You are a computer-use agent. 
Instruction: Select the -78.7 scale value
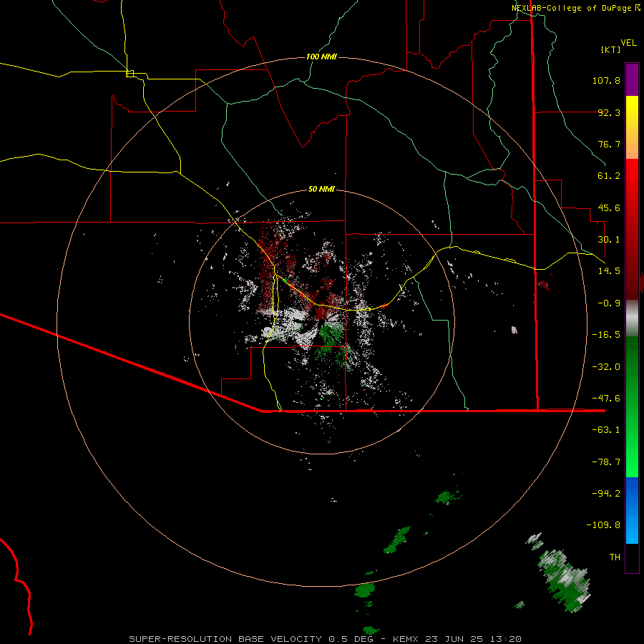point(606,462)
